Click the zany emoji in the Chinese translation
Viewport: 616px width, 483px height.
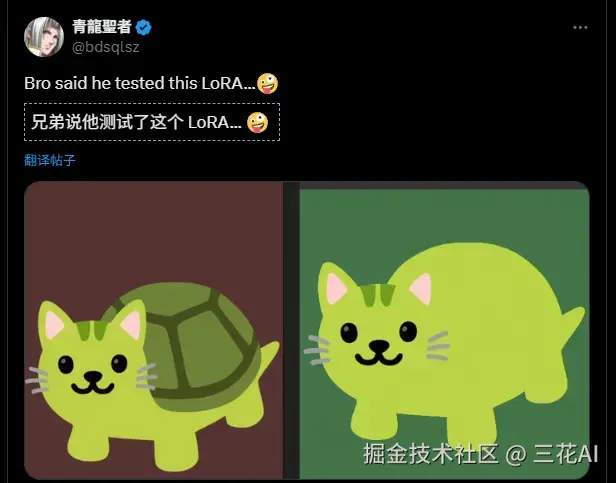[x=258, y=123]
